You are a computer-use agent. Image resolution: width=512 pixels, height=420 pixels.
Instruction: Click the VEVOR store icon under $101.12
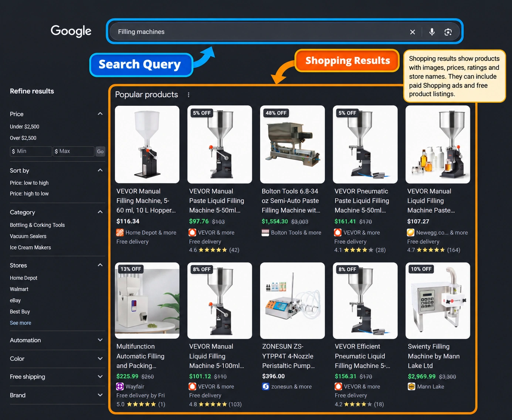[192, 386]
